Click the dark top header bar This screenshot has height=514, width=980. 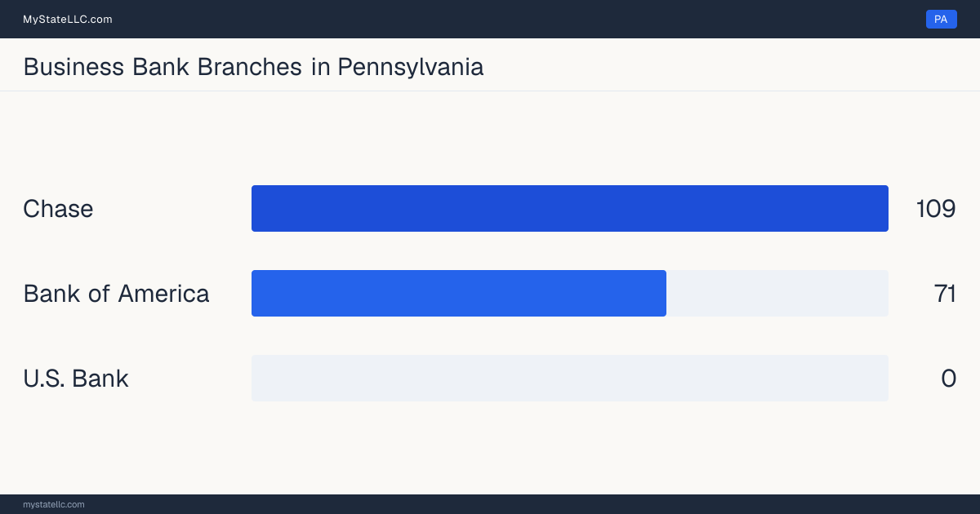(490, 19)
